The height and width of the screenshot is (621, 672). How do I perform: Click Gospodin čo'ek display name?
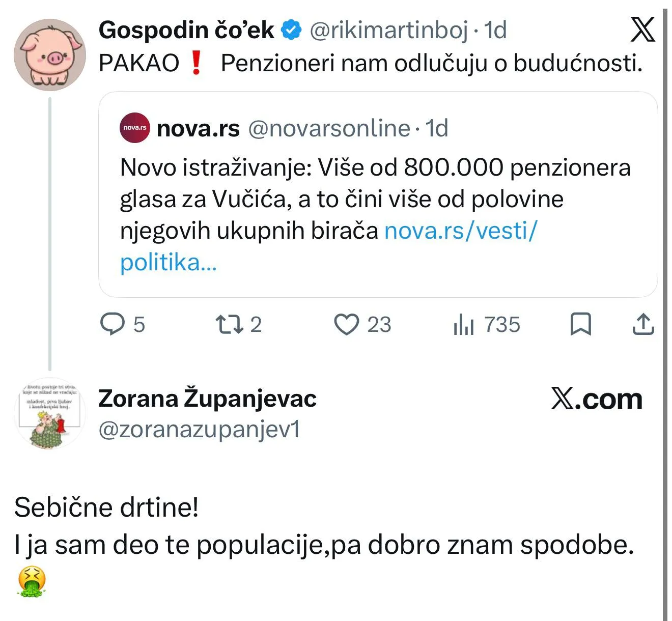pos(186,30)
